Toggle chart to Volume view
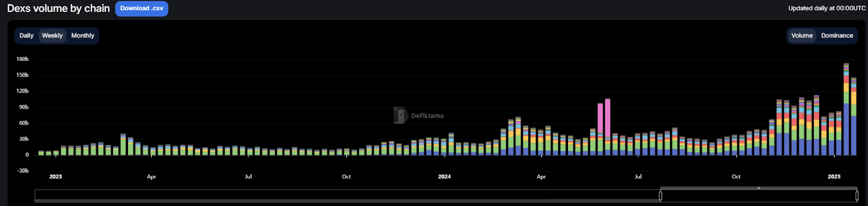868x206 pixels. coord(802,35)
